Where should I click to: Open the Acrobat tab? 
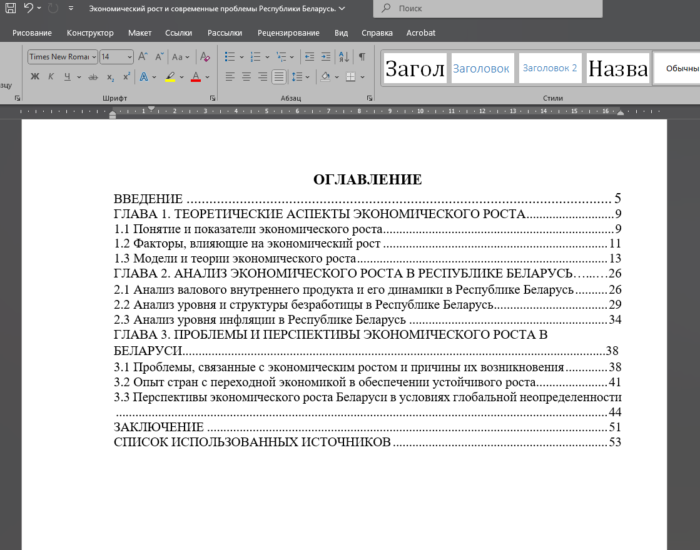pyautogui.click(x=421, y=33)
